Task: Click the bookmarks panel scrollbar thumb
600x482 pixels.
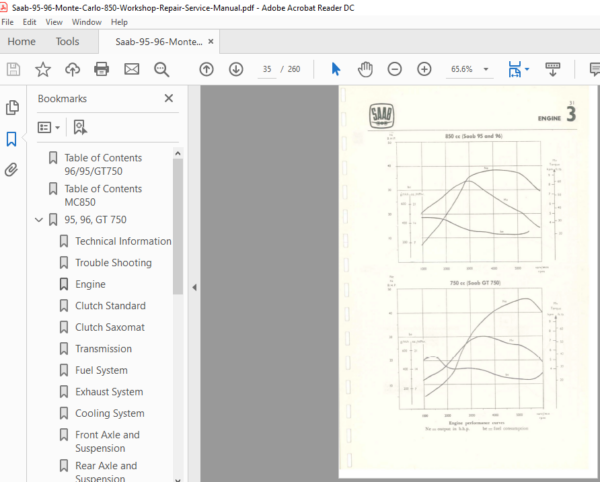Action: [x=178, y=226]
